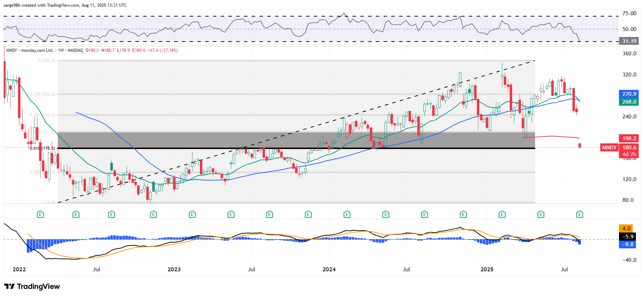The height and width of the screenshot is (297, 644).
Task: Click the 0 (346.2) Fibonacci level label
Action: pyautogui.click(x=46, y=61)
